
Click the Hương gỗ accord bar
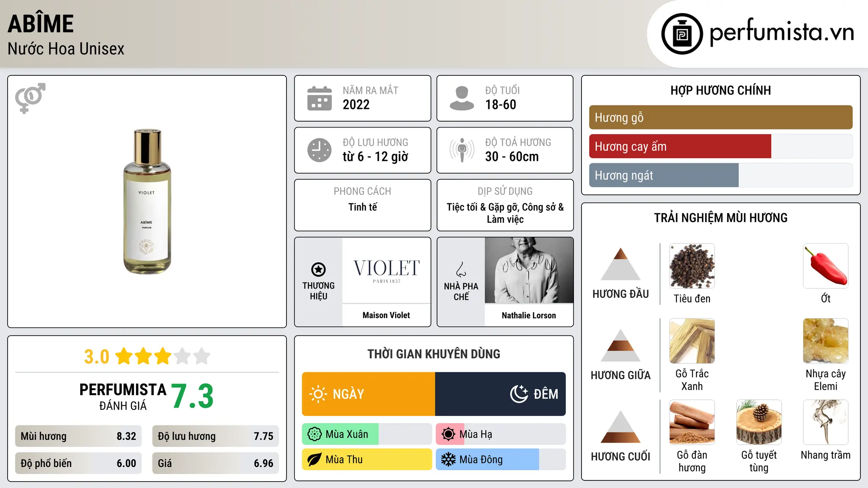click(x=721, y=117)
